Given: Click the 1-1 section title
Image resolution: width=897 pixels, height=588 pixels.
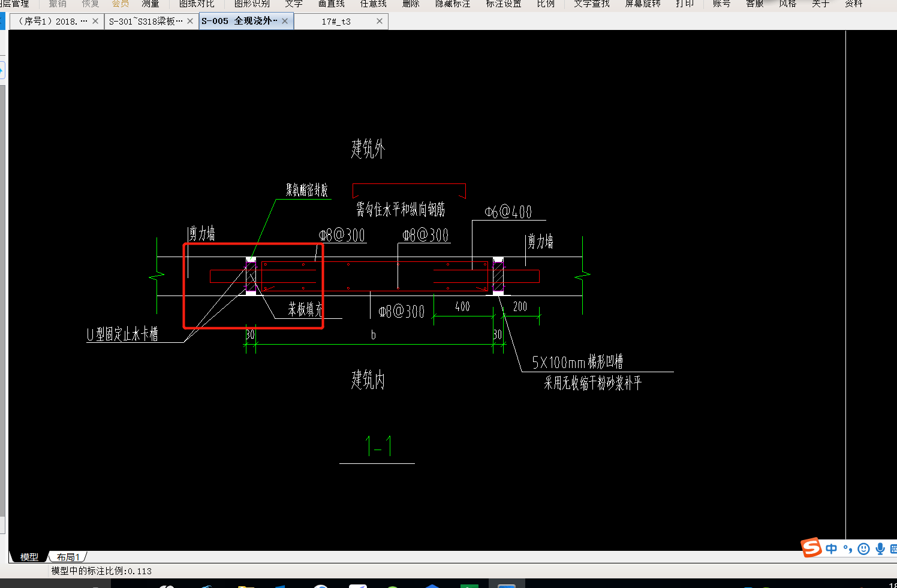Looking at the screenshot, I should pos(378,447).
